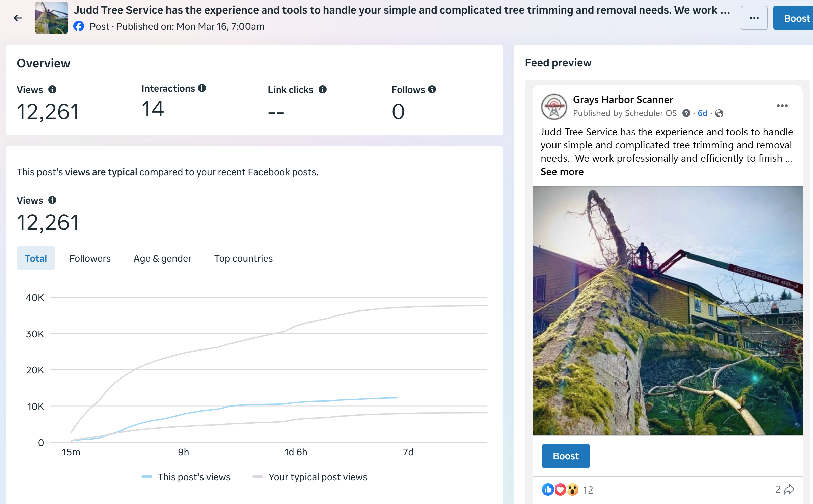This screenshot has height=504, width=813.
Task: Click info icon by chart Views heading
Action: pyautogui.click(x=52, y=200)
